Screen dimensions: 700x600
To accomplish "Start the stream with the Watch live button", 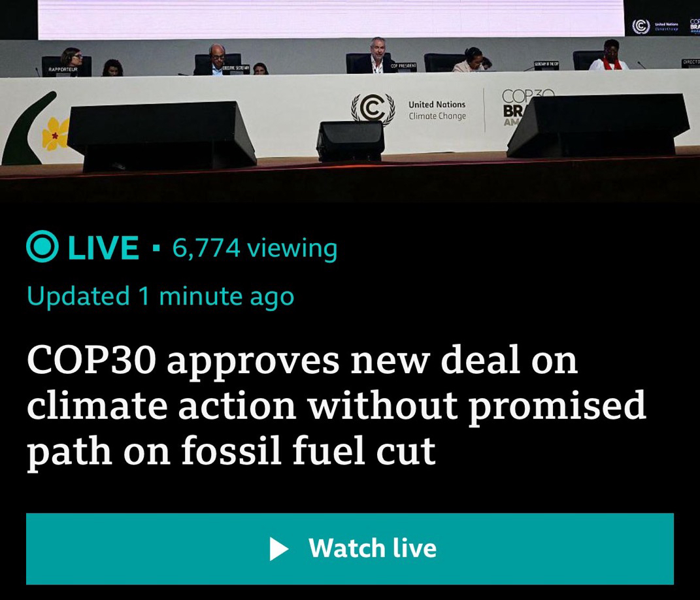I will [x=350, y=548].
